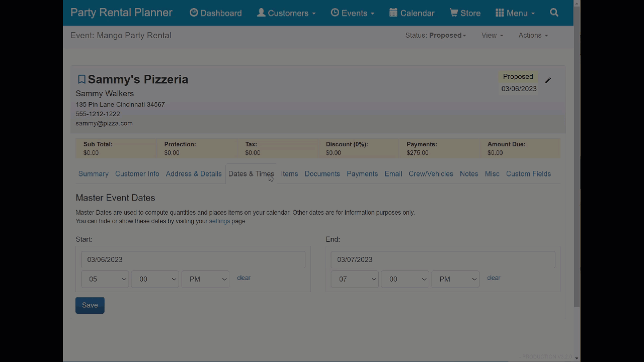
Task: Follow the settings link in description
Action: [x=219, y=221]
